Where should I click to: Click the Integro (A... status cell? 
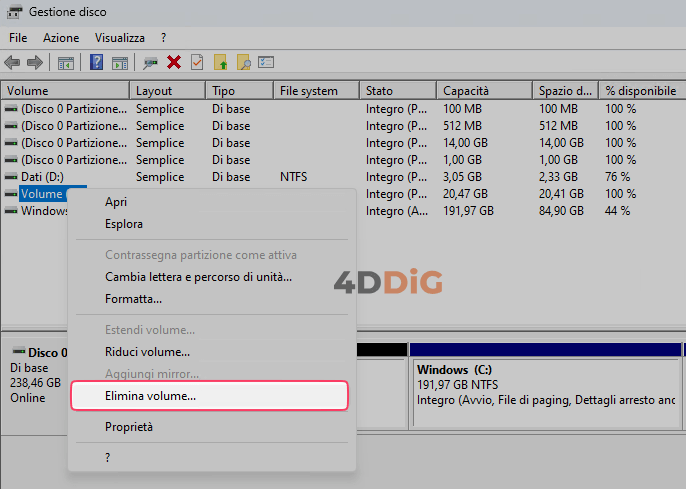coord(397,211)
